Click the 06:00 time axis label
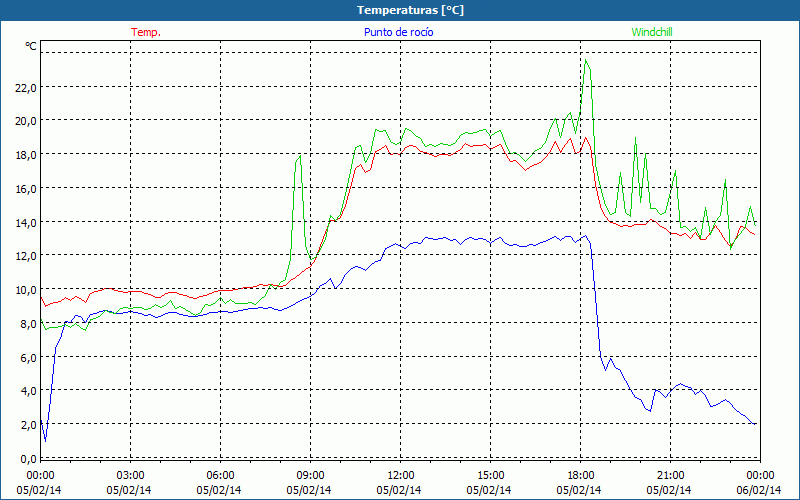Viewport: 800px width, 500px height. pos(220,476)
